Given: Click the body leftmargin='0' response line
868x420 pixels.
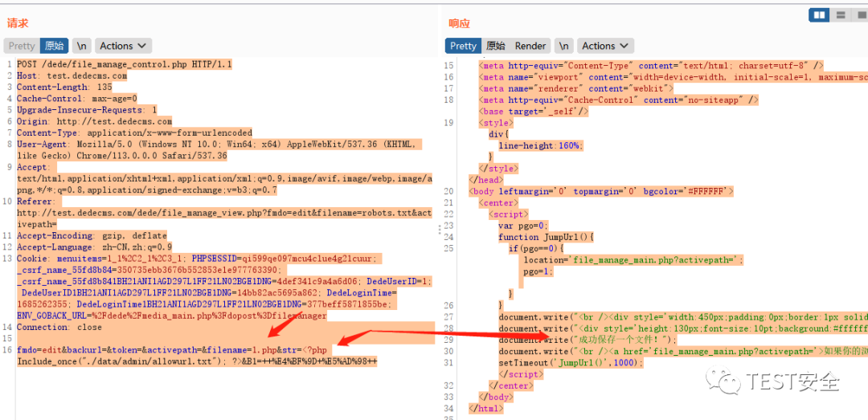Looking at the screenshot, I should 601,191.
